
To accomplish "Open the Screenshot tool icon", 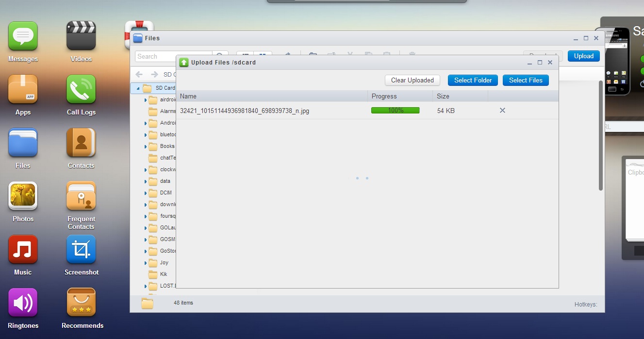I will click(81, 250).
